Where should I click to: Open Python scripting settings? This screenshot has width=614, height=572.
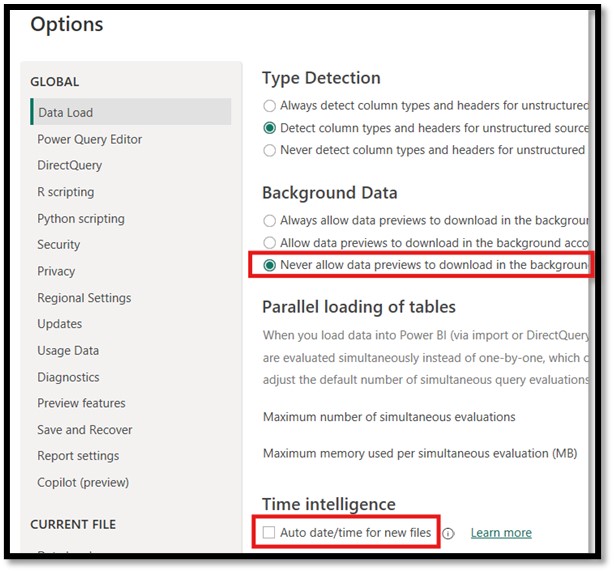81,218
